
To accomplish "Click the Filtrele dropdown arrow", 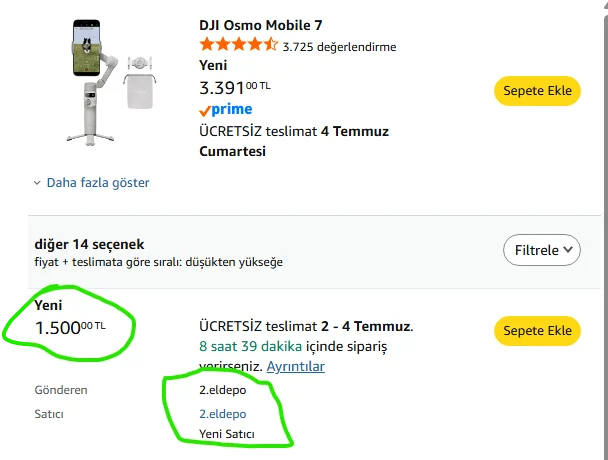I will (x=568, y=249).
